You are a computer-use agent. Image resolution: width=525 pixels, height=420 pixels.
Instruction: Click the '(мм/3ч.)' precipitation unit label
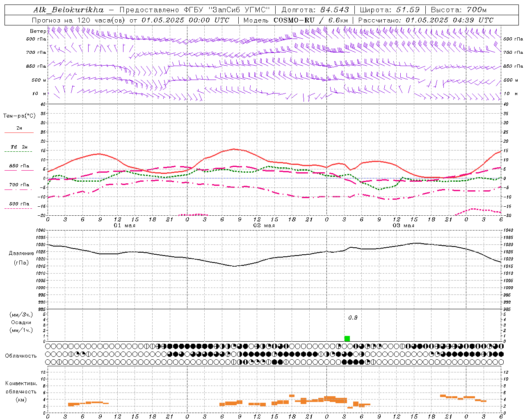pyautogui.click(x=21, y=315)
